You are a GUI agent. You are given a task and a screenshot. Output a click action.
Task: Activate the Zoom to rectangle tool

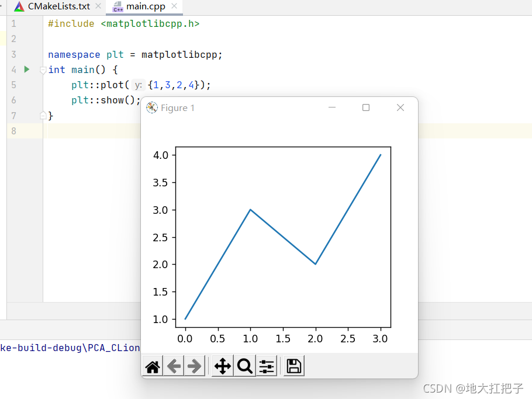pos(244,366)
